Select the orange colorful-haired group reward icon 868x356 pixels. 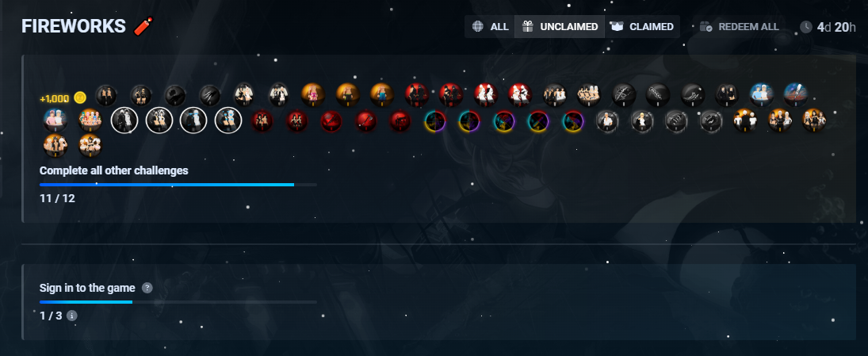tap(90, 121)
